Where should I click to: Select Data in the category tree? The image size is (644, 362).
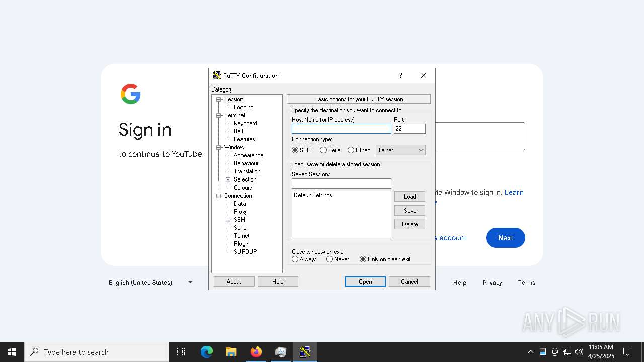(x=240, y=204)
